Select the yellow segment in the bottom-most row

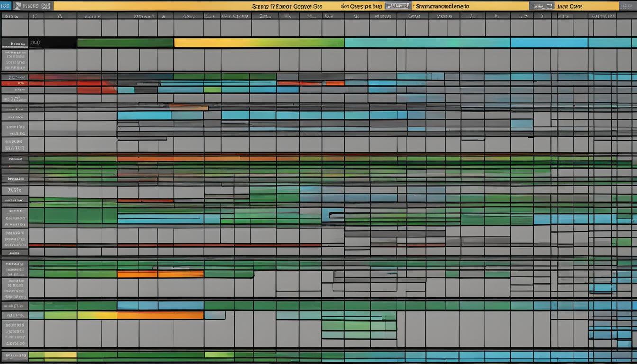pyautogui.click(x=60, y=355)
